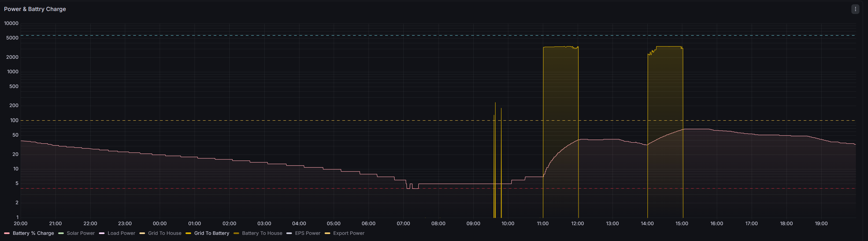Click the Export Power legend color swatch

tap(327, 233)
